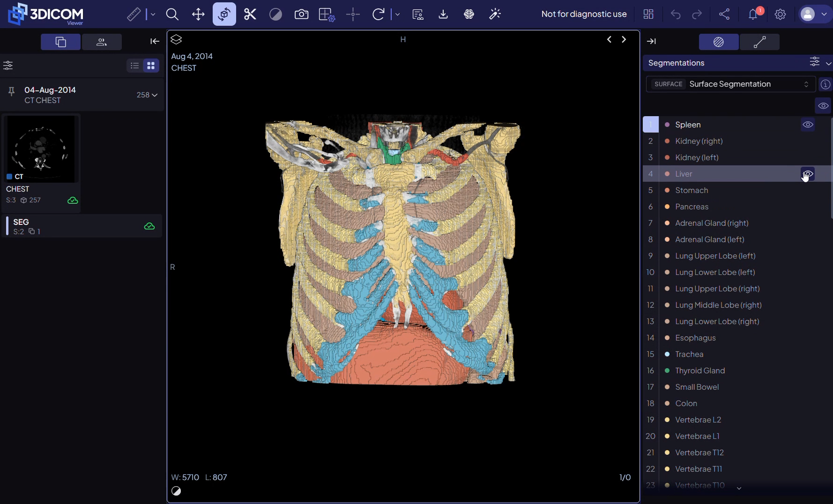The image size is (833, 504).
Task: Take a snapshot with camera icon
Action: (x=301, y=15)
